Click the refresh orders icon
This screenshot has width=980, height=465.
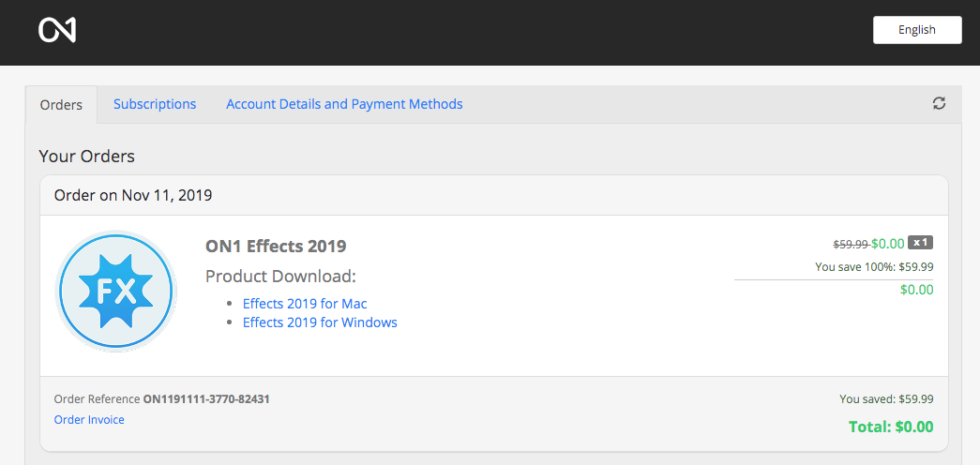(x=939, y=103)
